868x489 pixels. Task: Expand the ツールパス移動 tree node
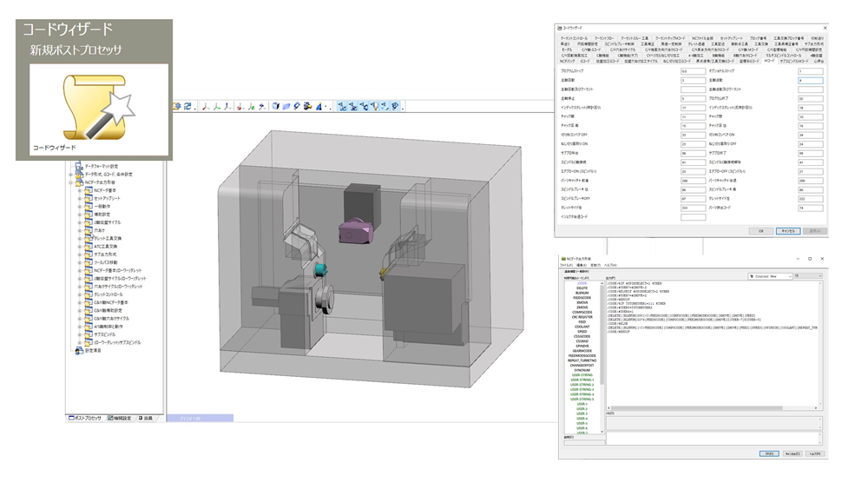[x=80, y=261]
